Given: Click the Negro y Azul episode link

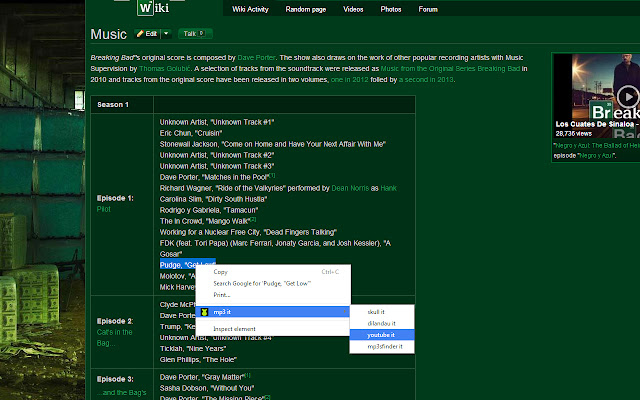Looking at the screenshot, I should (596, 156).
